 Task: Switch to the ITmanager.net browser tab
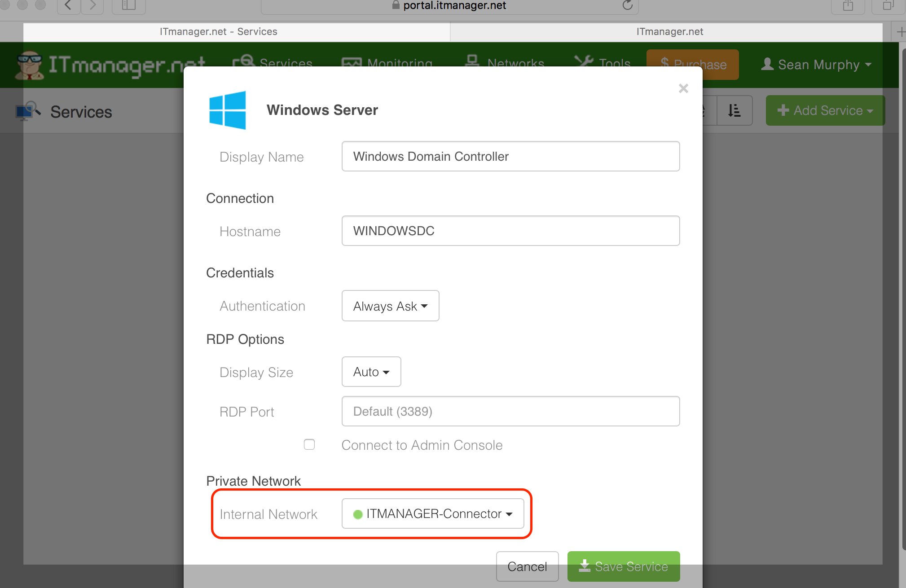[669, 31]
